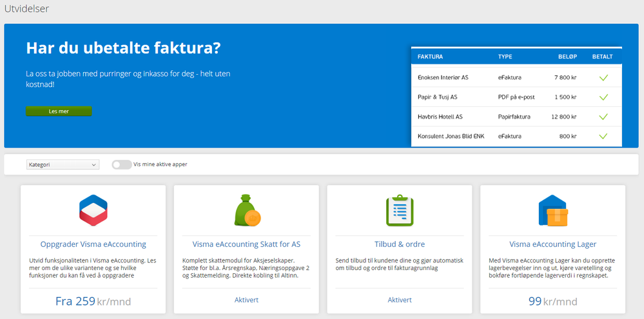Image resolution: width=644 pixels, height=319 pixels.
Task: Click the Har du ubetalte faktura? headline
Action: point(123,48)
